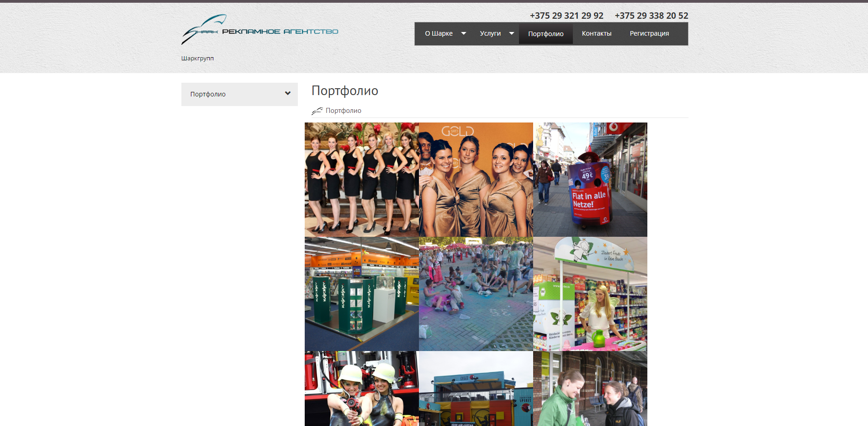The width and height of the screenshot is (868, 426).
Task: Click the Портфолио page heading
Action: [345, 91]
